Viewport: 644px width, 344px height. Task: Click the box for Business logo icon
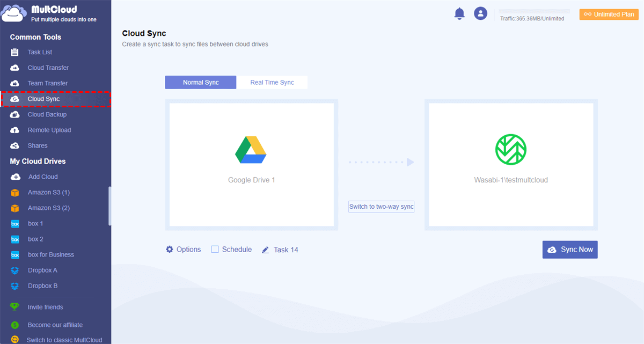15,254
